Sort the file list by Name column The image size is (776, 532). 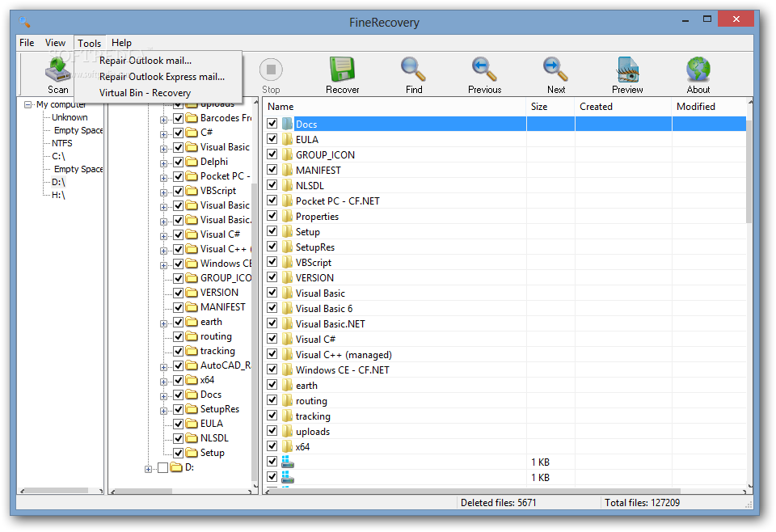pos(394,107)
